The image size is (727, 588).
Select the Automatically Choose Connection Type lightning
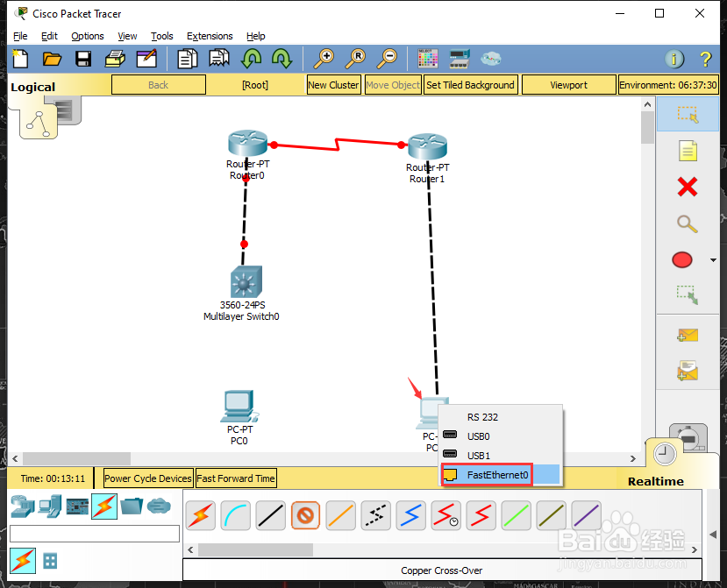pos(200,515)
